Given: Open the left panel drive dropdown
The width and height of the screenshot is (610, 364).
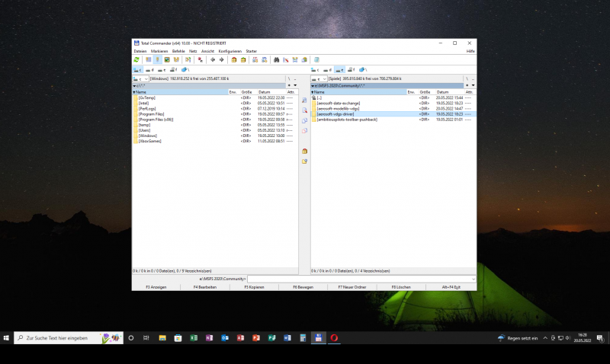Looking at the screenshot, I should (x=140, y=79).
